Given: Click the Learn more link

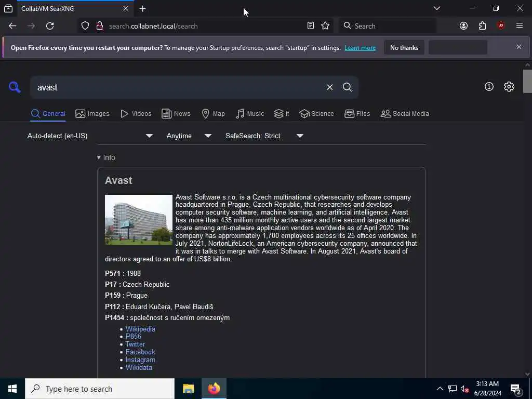Looking at the screenshot, I should coord(360,48).
